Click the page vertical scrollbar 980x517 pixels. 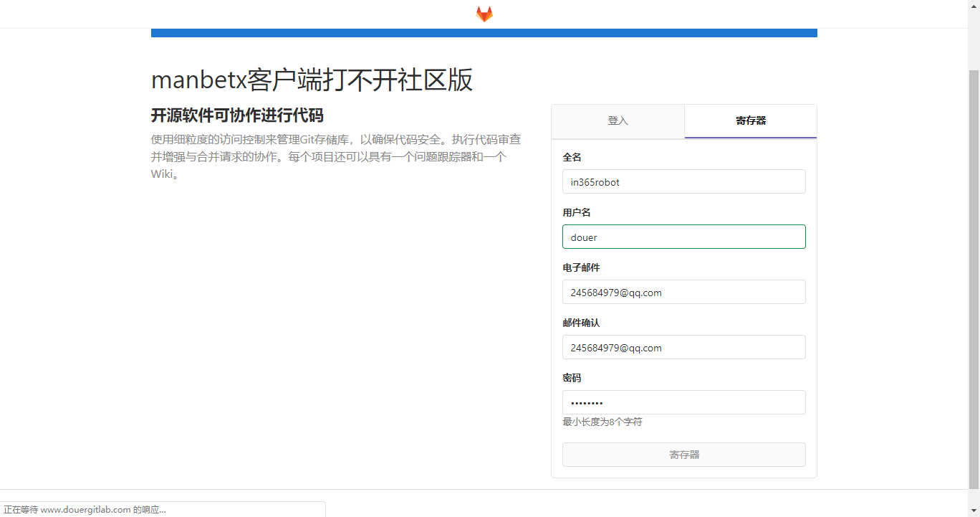(974, 280)
